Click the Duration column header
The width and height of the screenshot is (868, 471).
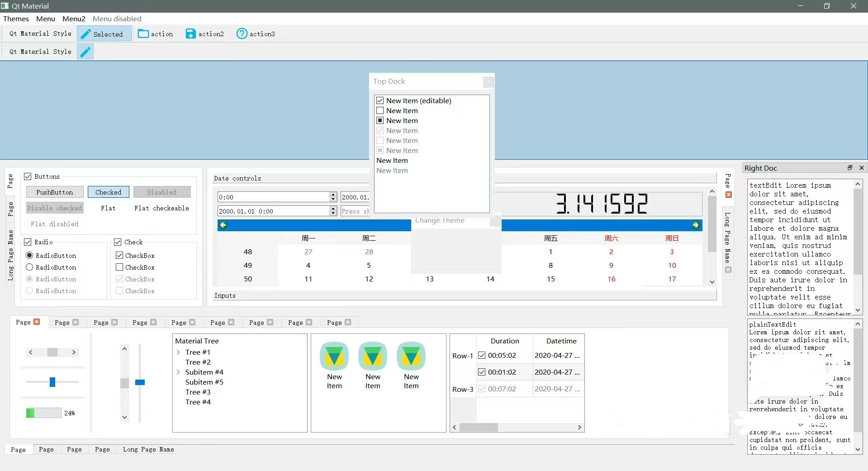505,341
